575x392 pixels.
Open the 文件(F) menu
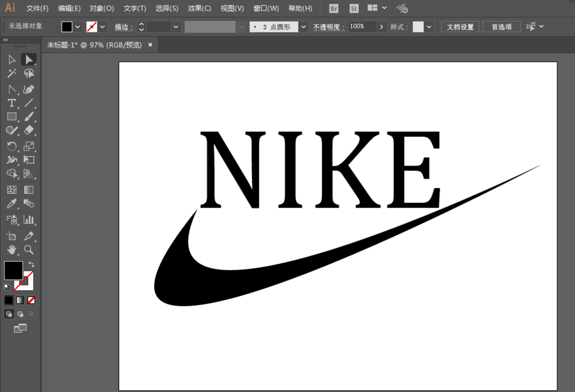[37, 9]
